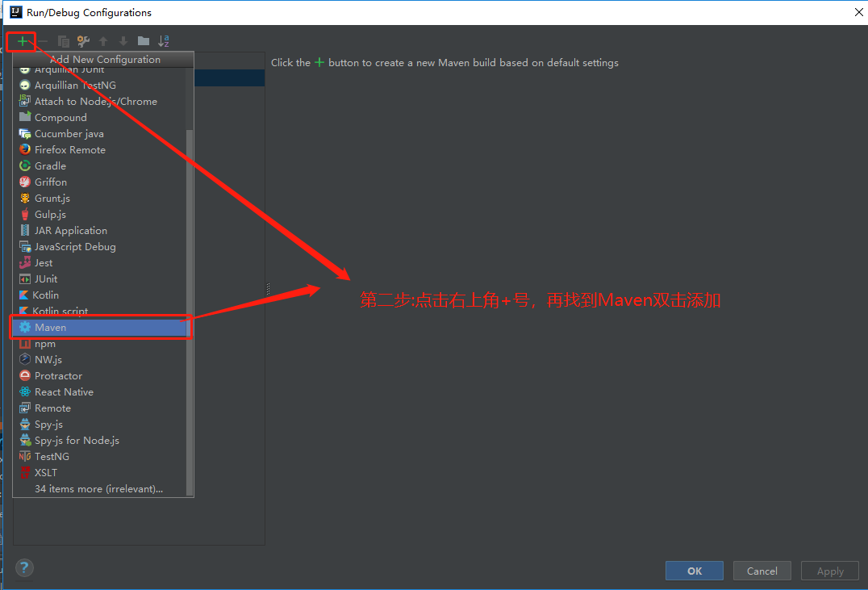Move configuration up with the arrow icon
Image resolution: width=868 pixels, height=590 pixels.
point(103,41)
